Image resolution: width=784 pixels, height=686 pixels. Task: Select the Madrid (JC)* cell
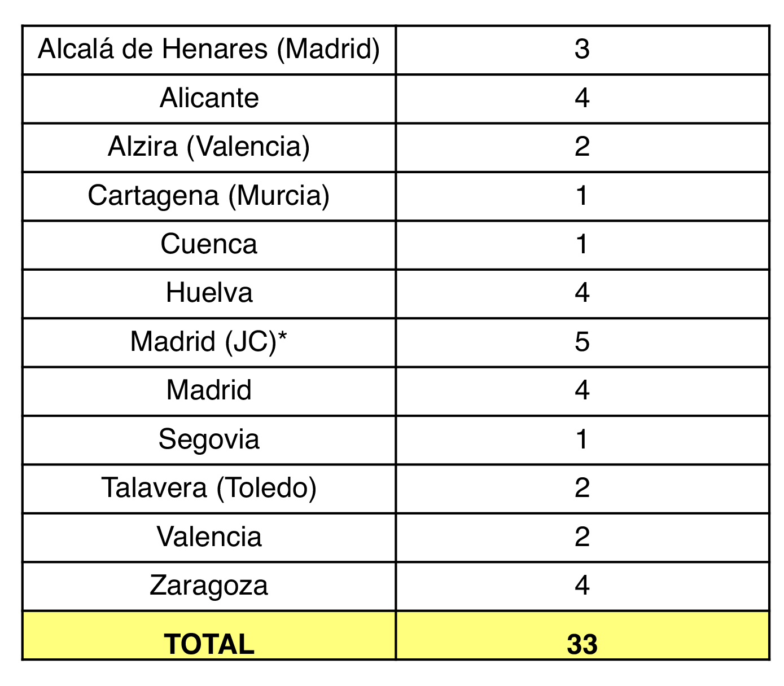[x=209, y=342]
